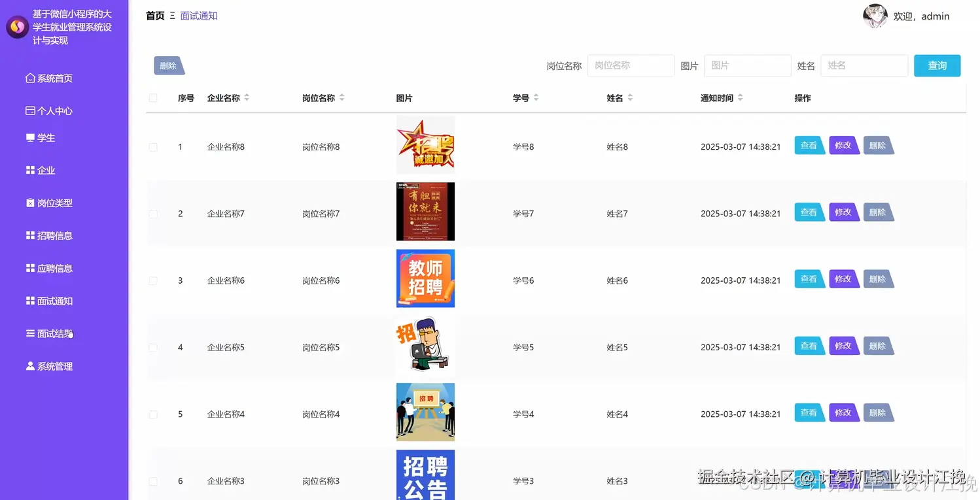
Task: Sort rows by 通知时间 column arrows
Action: (739, 97)
